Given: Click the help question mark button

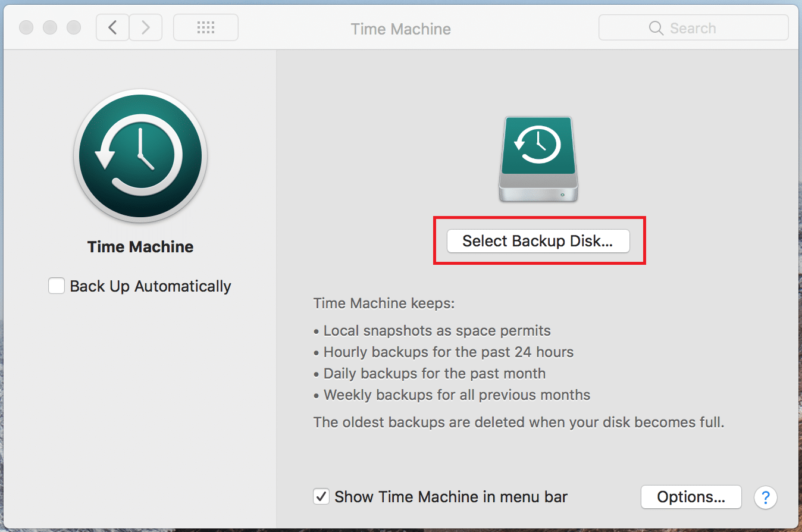Looking at the screenshot, I should pos(766,497).
